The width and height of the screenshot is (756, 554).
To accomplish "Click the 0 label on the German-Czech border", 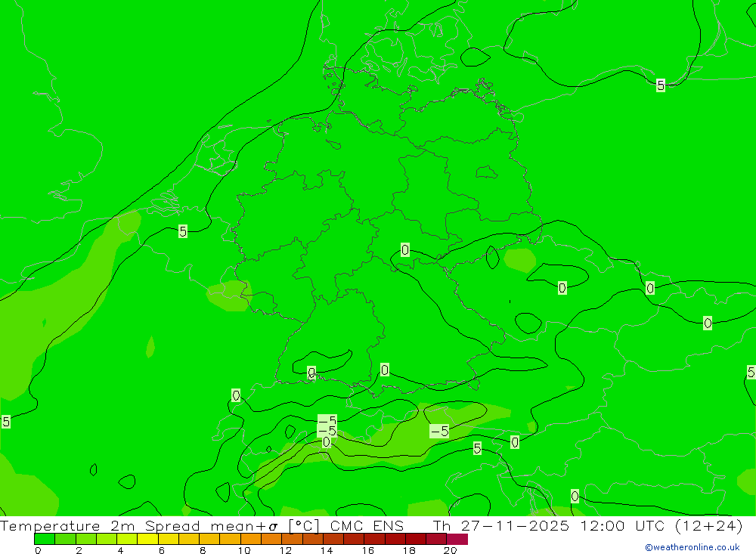I will [405, 249].
